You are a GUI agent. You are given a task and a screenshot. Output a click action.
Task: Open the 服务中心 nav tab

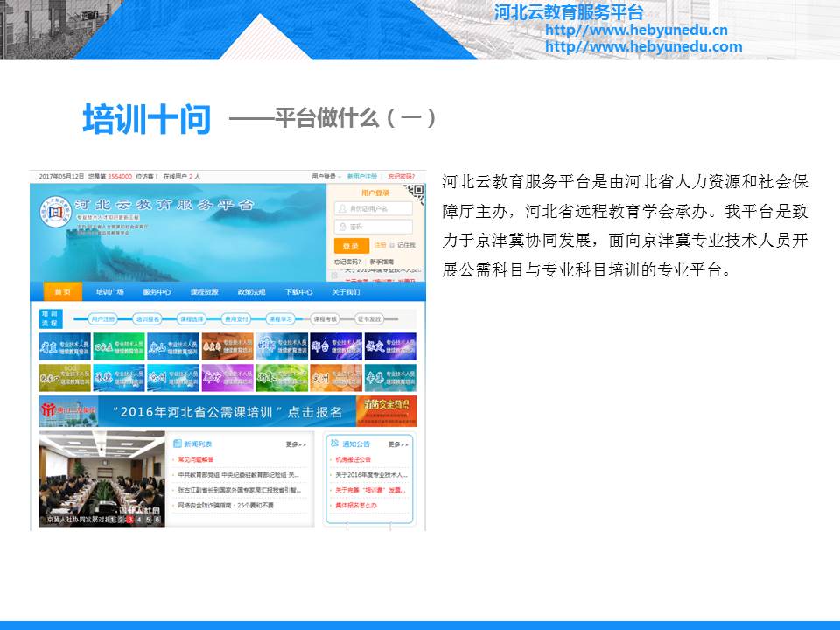tap(157, 292)
